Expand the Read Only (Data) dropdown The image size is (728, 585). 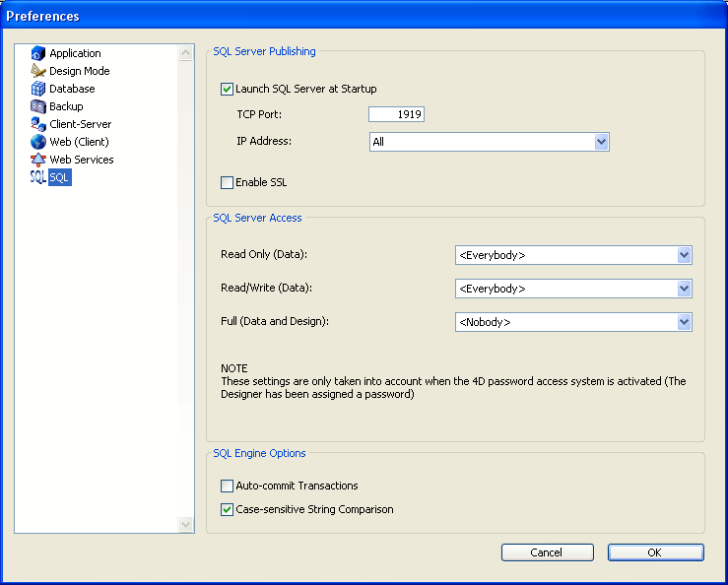684,255
